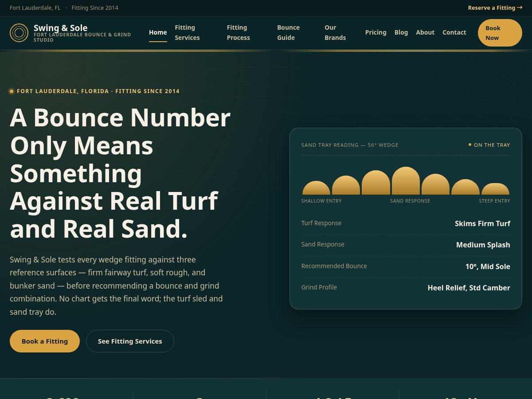Open the Bounce Guide menu item
This screenshot has width=532, height=399.
pos(289,33)
